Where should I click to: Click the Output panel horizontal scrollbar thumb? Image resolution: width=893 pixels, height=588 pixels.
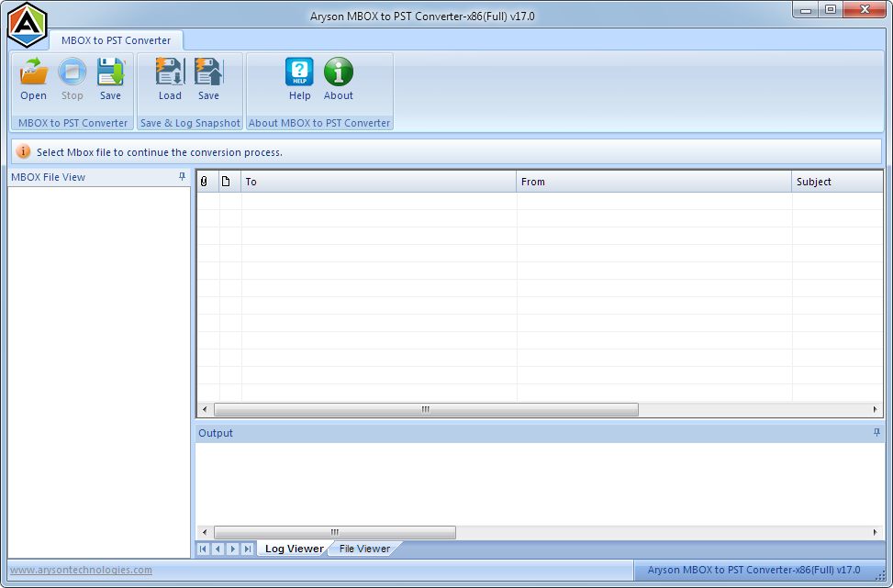click(x=335, y=532)
